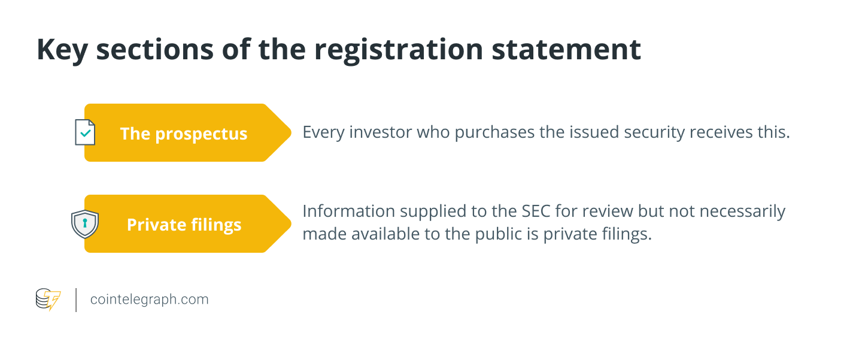Click the "Key sections of the registration statement" heading
Screen dimensions: 868x348
(339, 50)
